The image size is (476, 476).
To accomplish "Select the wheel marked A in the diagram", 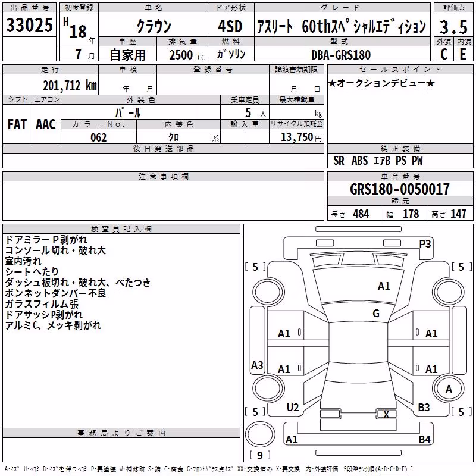I will pyautogui.click(x=449, y=389).
